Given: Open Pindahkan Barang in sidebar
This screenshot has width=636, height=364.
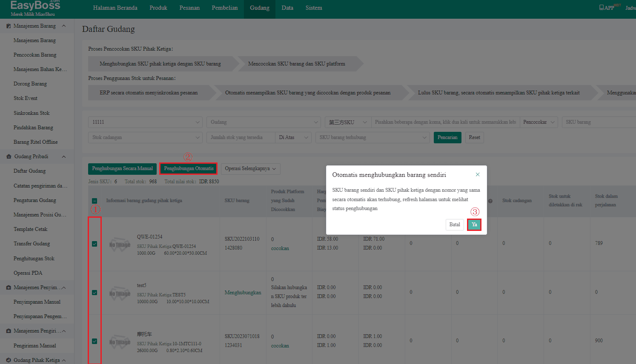Looking at the screenshot, I should [33, 128].
